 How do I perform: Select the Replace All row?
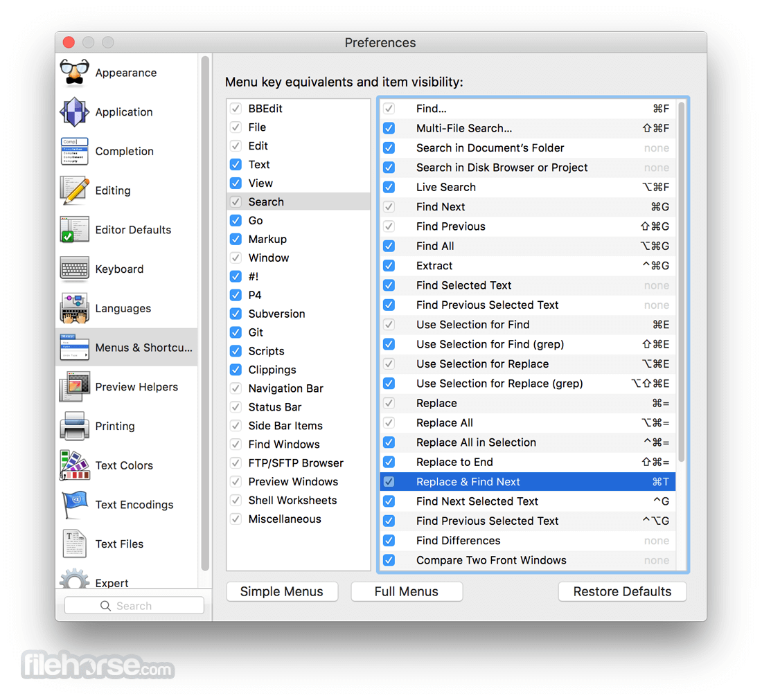click(527, 422)
